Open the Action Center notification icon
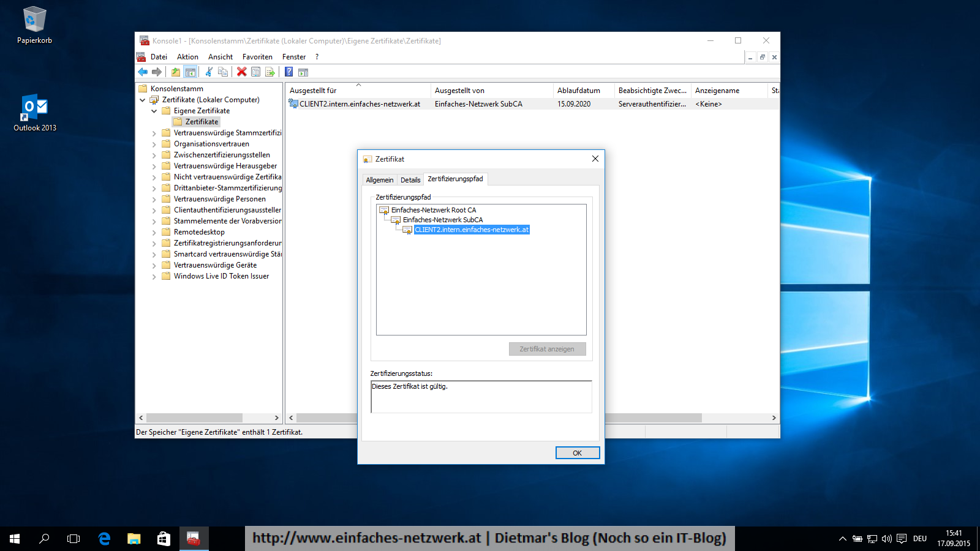 click(902, 539)
